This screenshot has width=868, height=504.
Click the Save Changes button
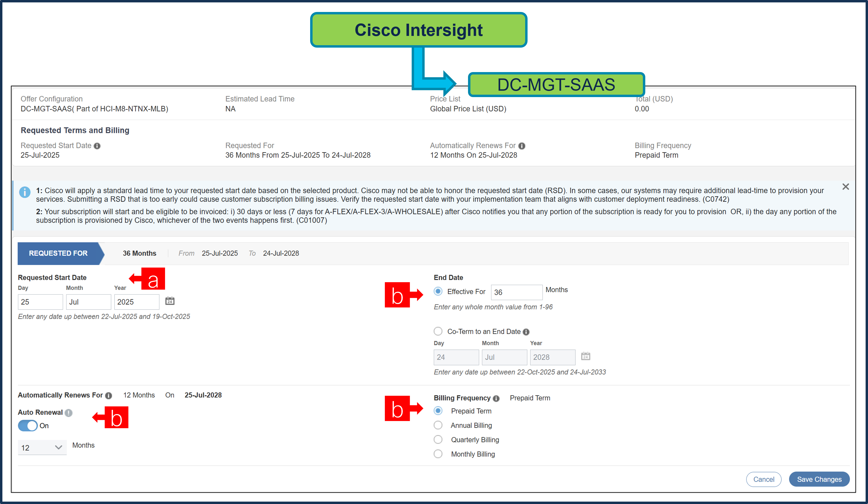pyautogui.click(x=819, y=479)
